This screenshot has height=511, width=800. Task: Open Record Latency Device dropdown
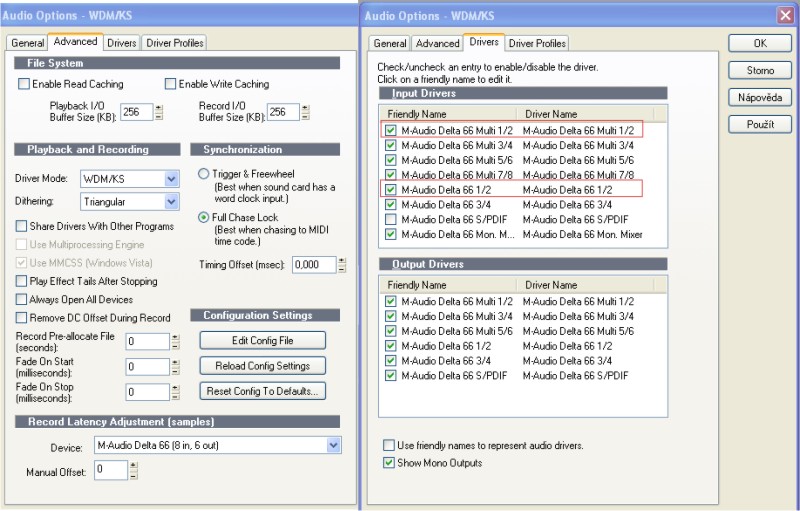[x=333, y=445]
